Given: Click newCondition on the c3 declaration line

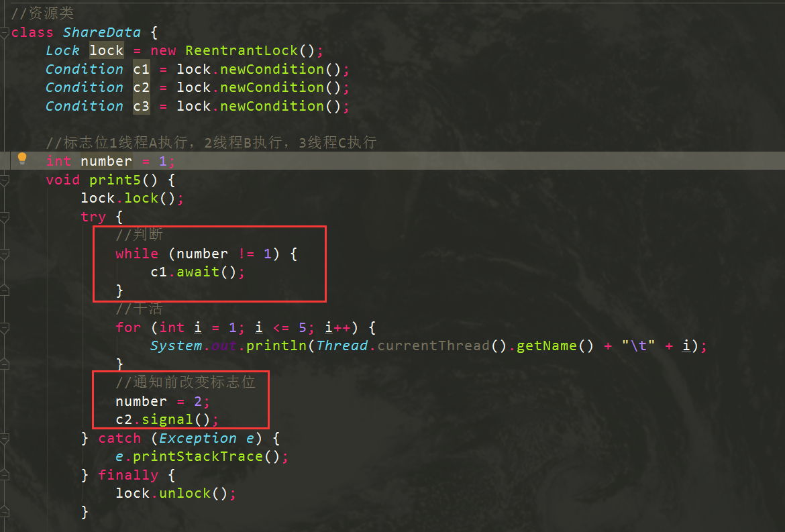Looking at the screenshot, I should pyautogui.click(x=272, y=106).
